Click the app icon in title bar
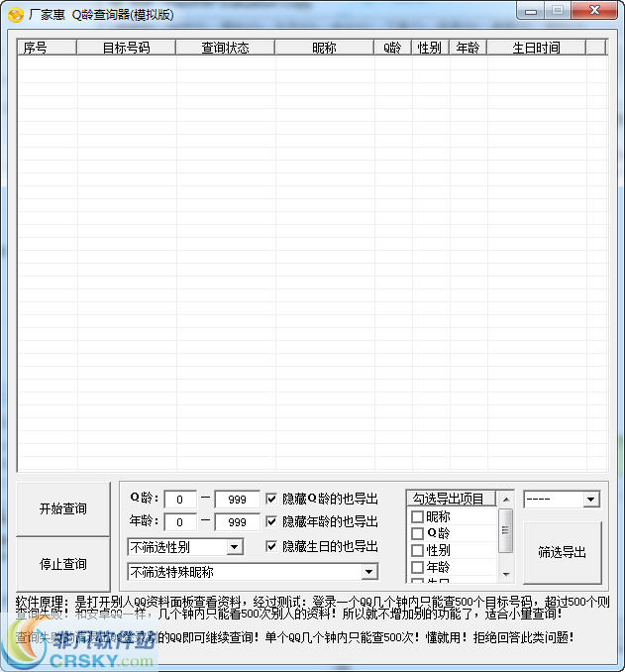Image resolution: width=625 pixels, height=672 pixels. pos(16,16)
